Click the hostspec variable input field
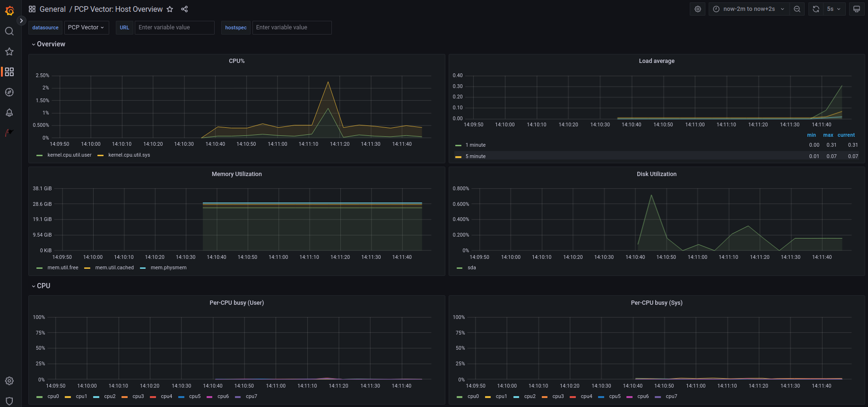The image size is (868, 407). 292,27
